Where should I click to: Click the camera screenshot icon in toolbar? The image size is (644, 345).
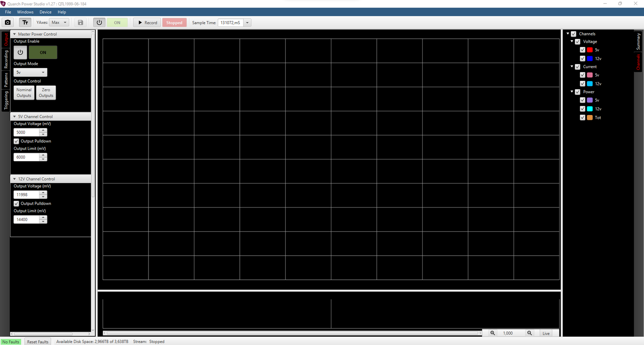[8, 23]
